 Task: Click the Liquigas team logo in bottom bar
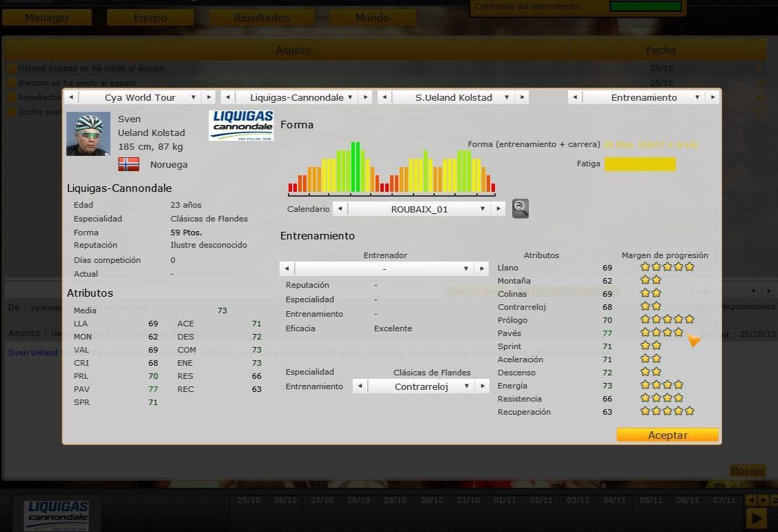coord(56,514)
